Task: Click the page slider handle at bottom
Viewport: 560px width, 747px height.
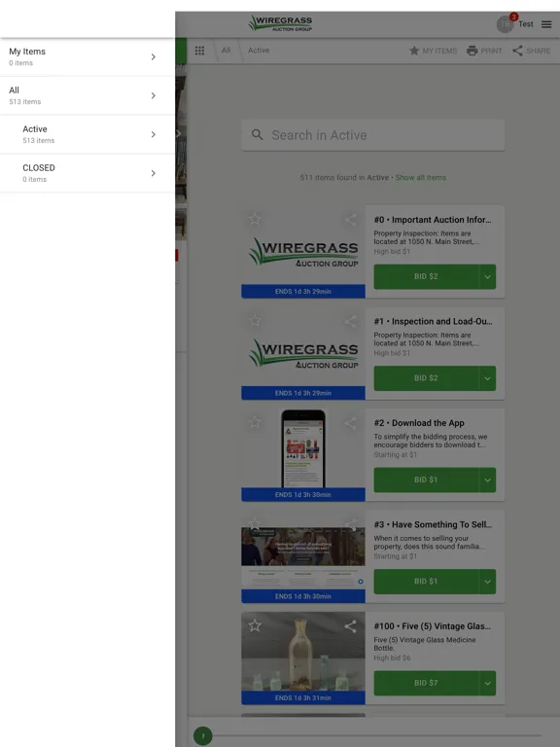Action: click(203, 736)
